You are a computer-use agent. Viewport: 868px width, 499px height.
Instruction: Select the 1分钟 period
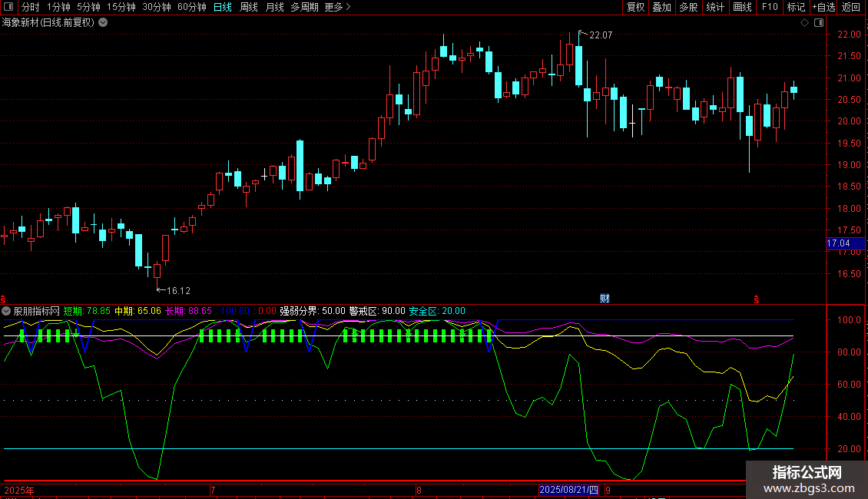coord(58,7)
